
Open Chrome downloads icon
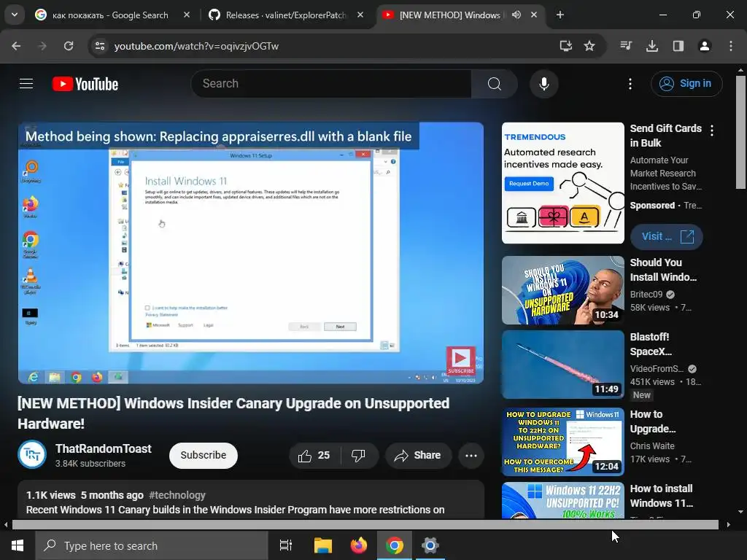tap(651, 46)
